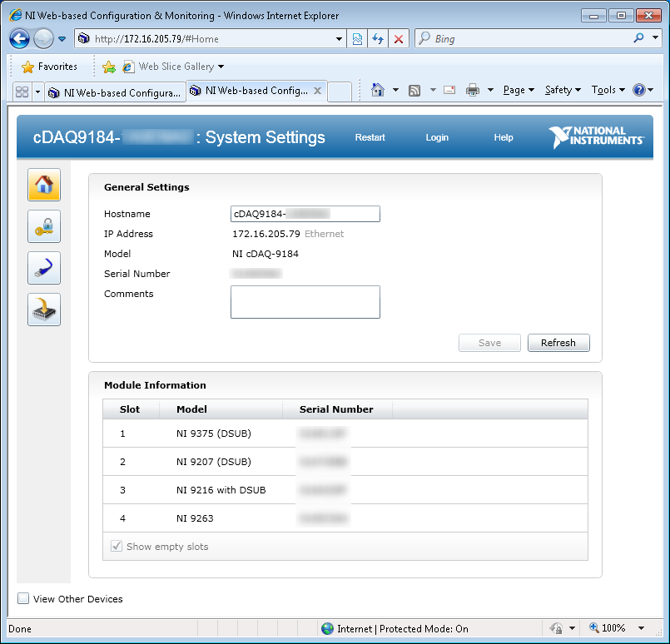Open the Feeds dropdown arrow
The image size is (670, 644).
click(433, 90)
